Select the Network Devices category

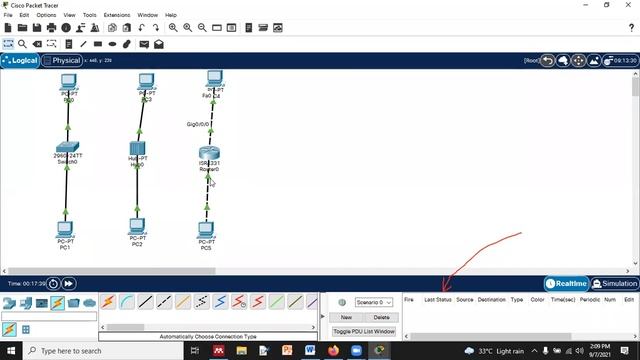(x=9, y=303)
